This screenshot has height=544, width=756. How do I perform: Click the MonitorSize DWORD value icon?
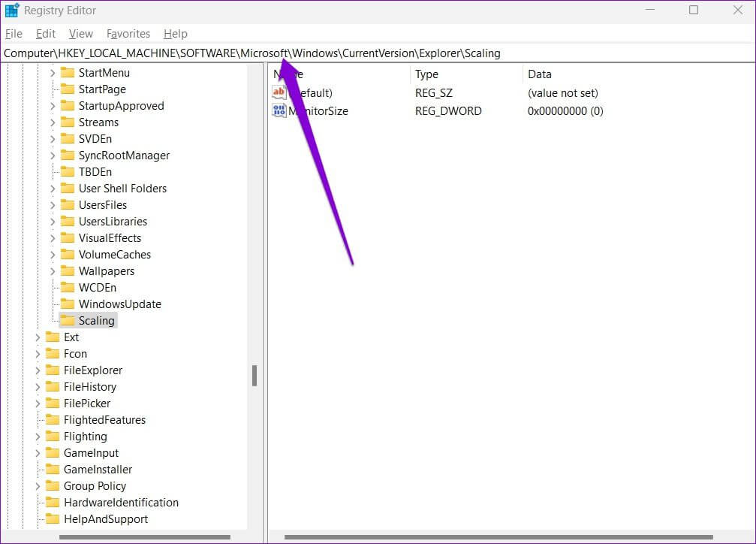coord(279,110)
